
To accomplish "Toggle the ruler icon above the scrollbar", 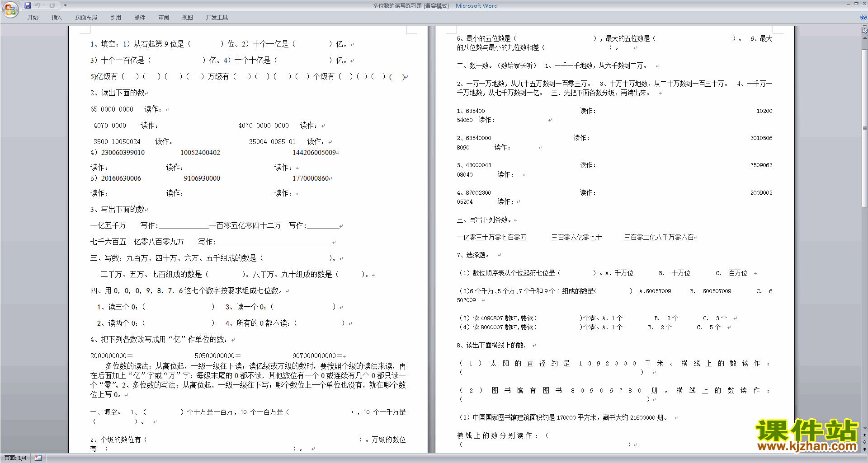I will point(865,31).
